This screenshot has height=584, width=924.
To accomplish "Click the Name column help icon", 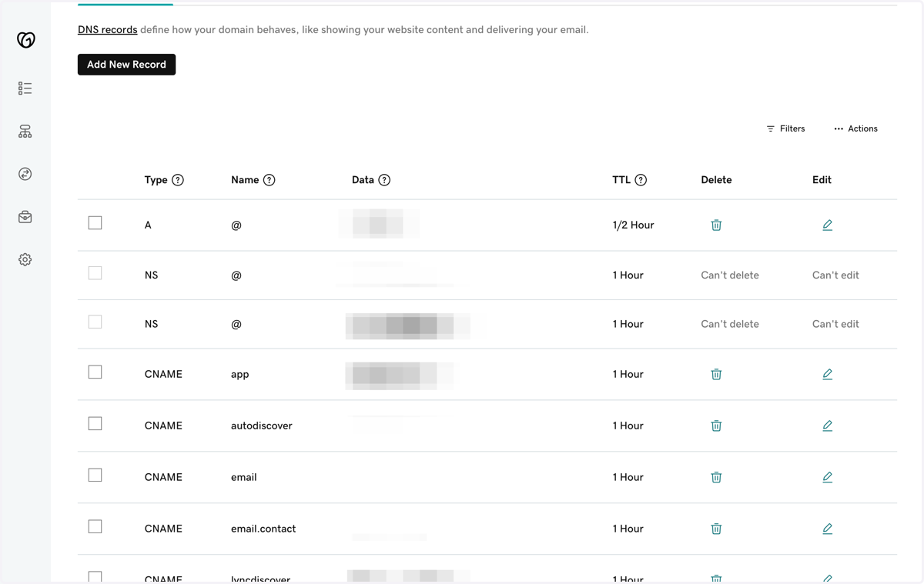I will pos(269,180).
